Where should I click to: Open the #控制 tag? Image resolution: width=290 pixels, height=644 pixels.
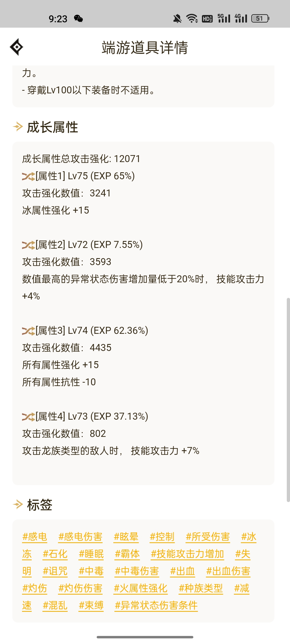pyautogui.click(x=162, y=537)
